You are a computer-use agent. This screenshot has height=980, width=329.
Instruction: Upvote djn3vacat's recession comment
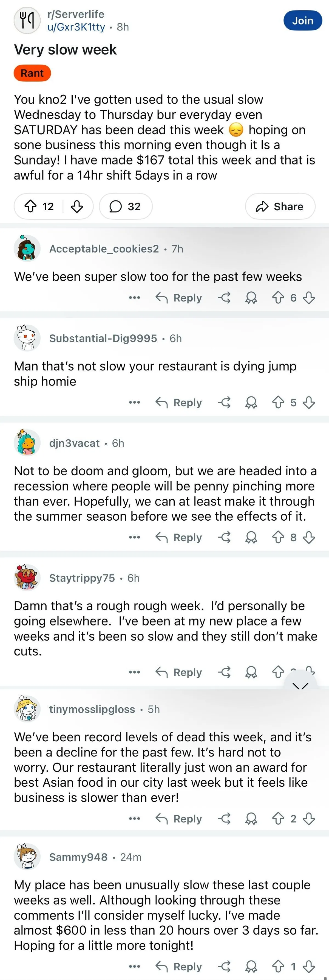[278, 537]
